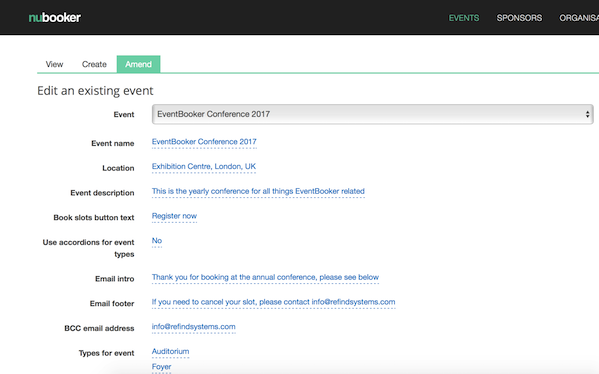Click the Foyer event type

click(161, 367)
